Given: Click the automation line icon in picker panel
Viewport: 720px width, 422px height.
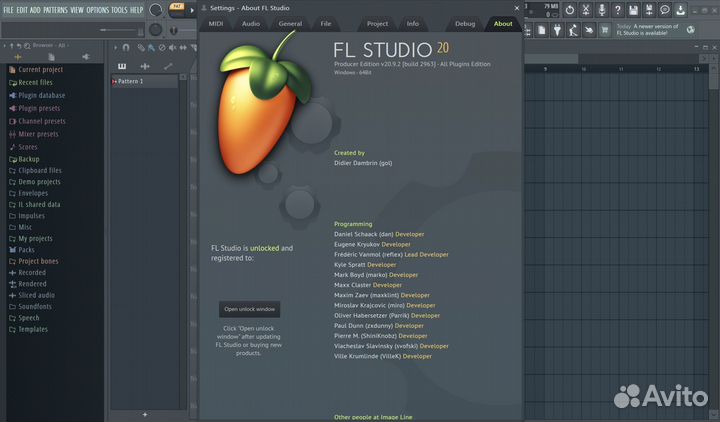Looking at the screenshot, I should click(x=168, y=67).
